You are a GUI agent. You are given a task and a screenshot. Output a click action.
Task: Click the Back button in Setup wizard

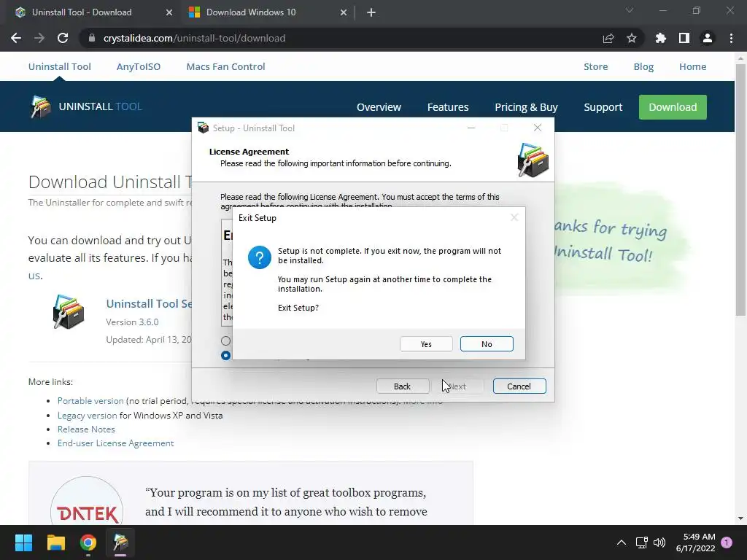click(403, 386)
